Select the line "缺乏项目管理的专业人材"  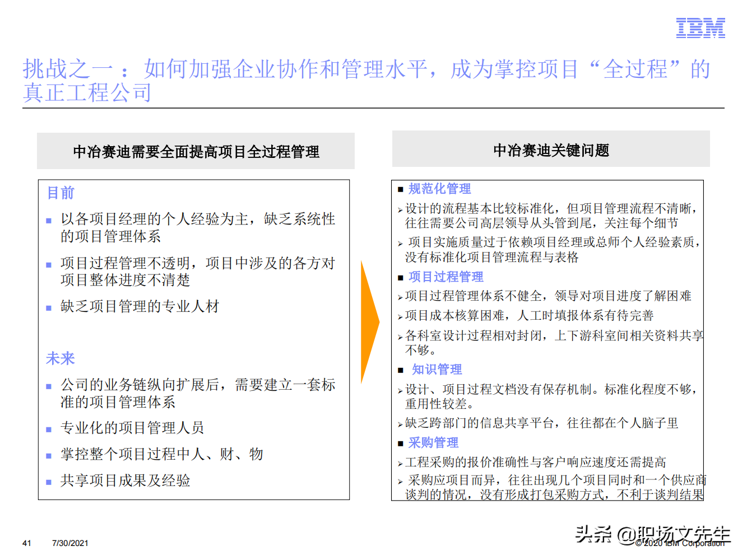click(x=140, y=306)
